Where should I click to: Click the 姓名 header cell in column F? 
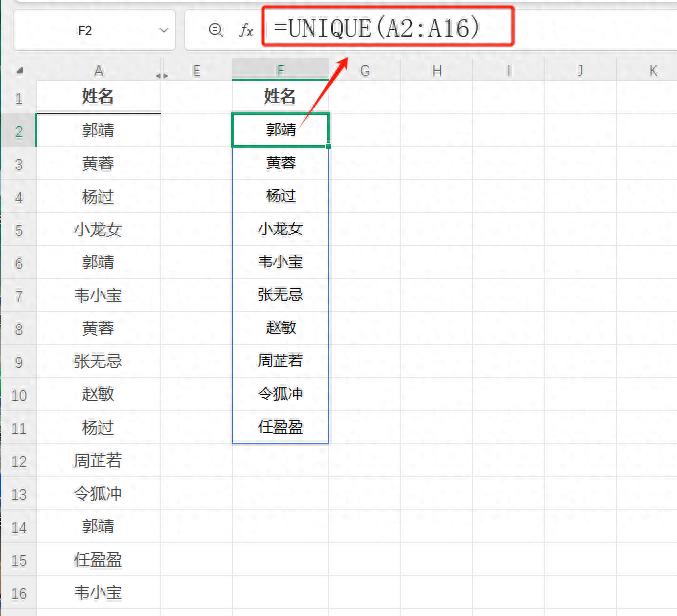tap(280, 97)
